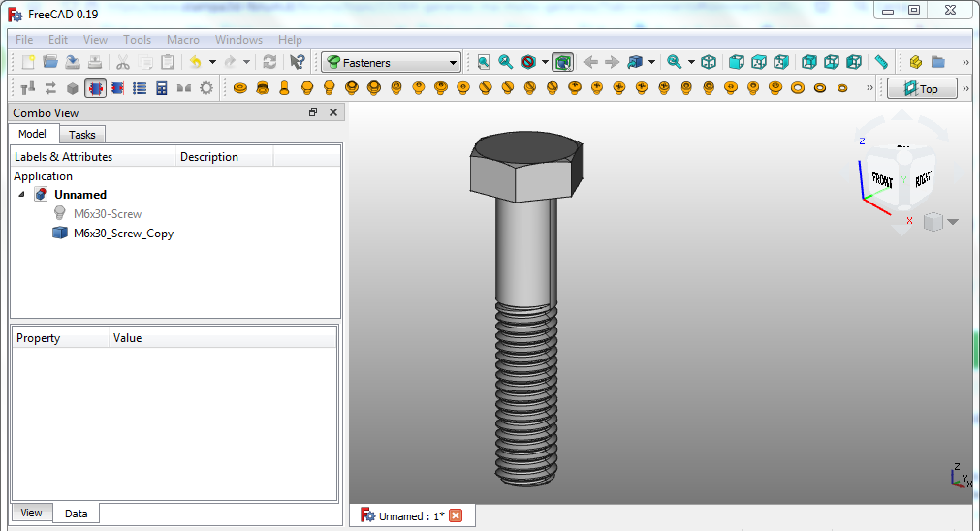Click the Measure distance ruler icon

(881, 62)
